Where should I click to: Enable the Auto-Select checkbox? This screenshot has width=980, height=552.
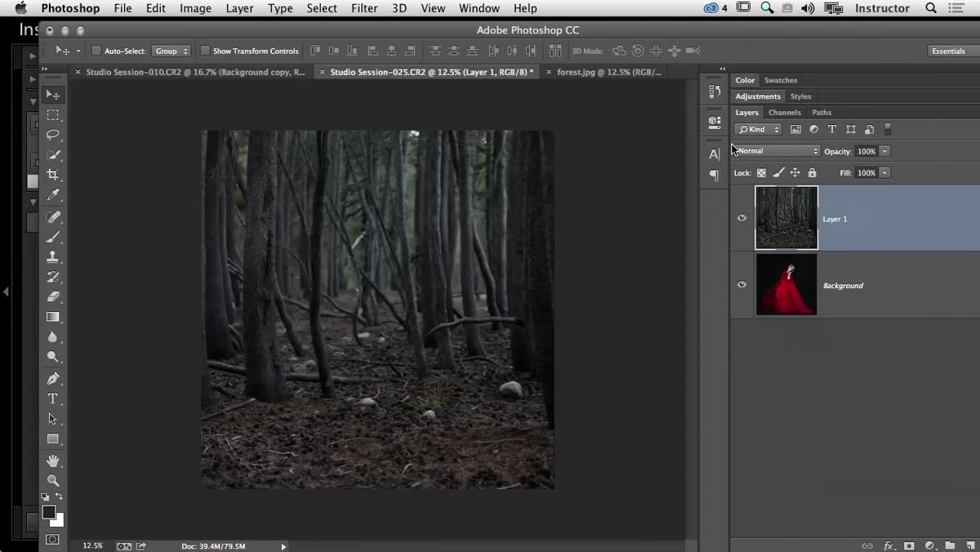(96, 51)
